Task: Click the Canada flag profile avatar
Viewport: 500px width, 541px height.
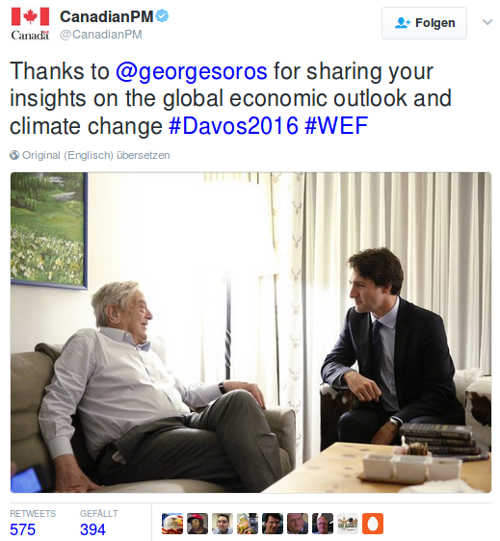Action: [30, 24]
